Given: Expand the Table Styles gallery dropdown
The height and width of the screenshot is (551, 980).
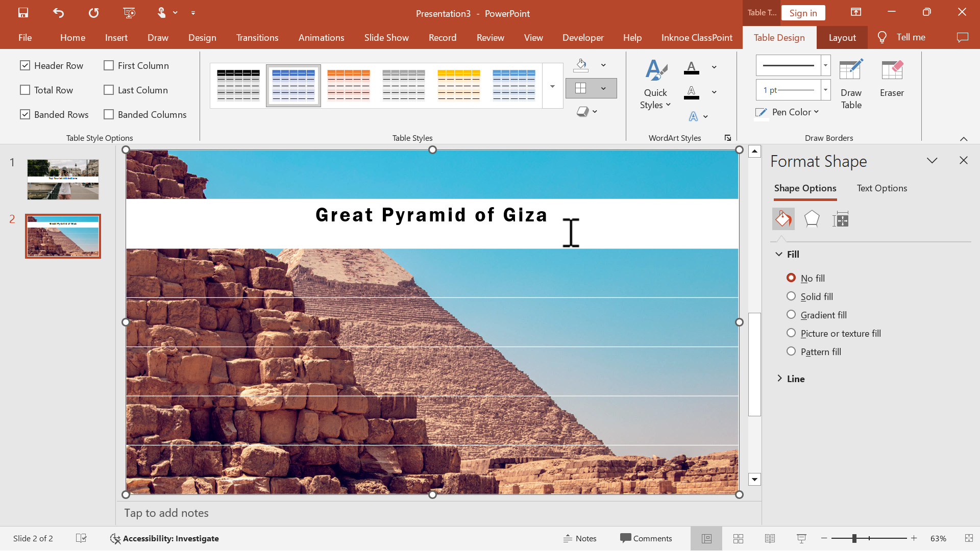Looking at the screenshot, I should [x=552, y=98].
